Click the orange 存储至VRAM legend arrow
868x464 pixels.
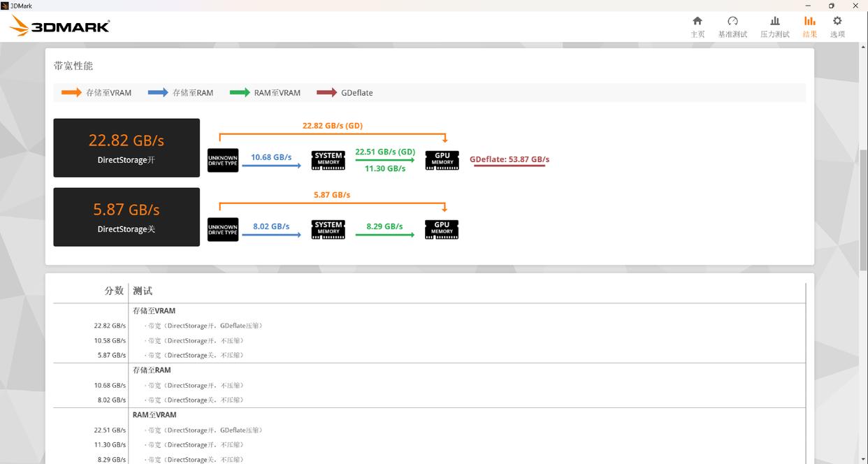[x=71, y=92]
